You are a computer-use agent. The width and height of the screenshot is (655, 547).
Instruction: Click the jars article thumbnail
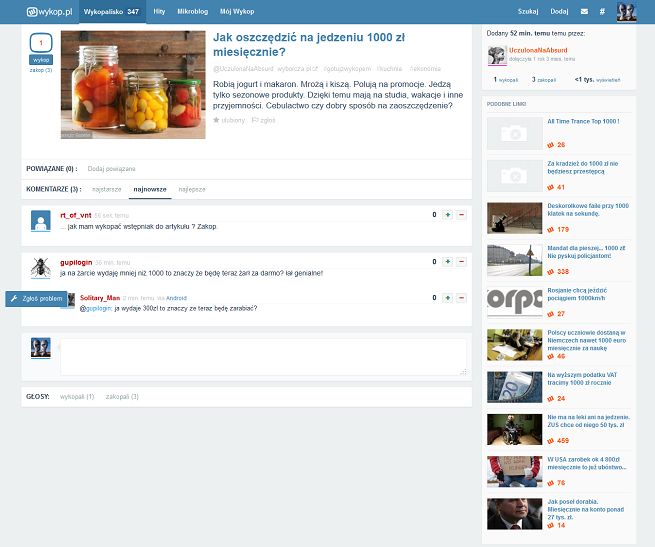(133, 85)
